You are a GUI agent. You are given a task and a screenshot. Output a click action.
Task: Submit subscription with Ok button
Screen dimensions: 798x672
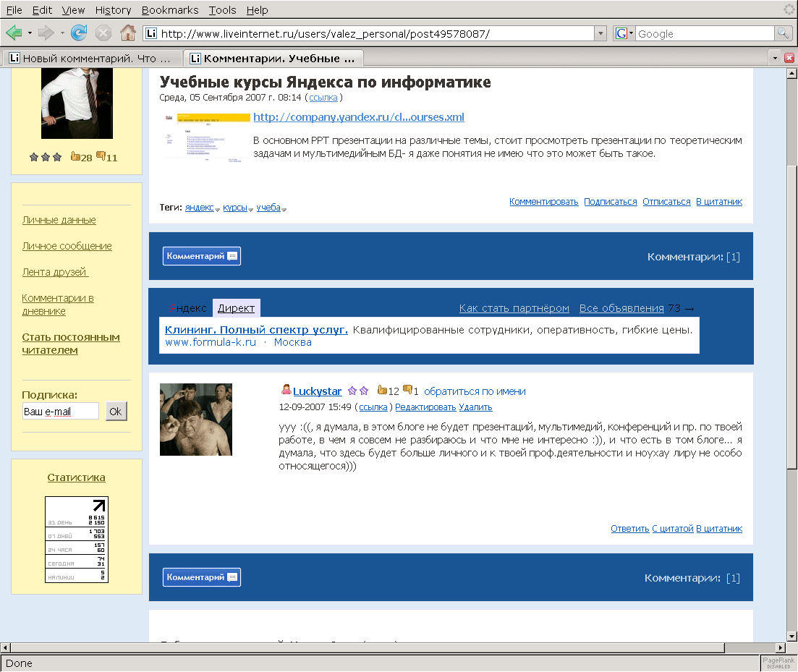(x=116, y=411)
